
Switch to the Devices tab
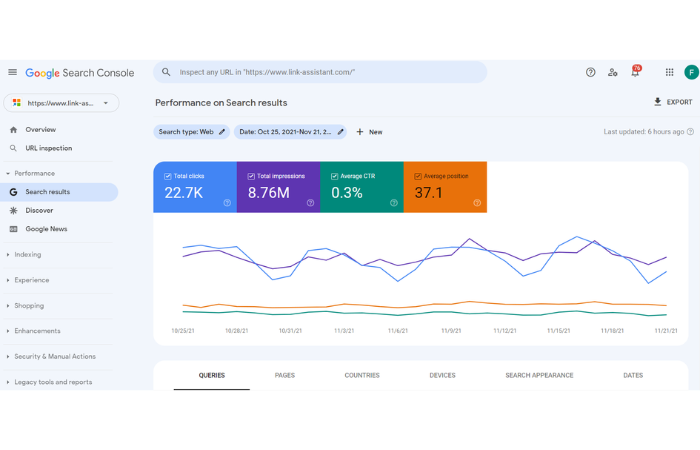coord(442,375)
